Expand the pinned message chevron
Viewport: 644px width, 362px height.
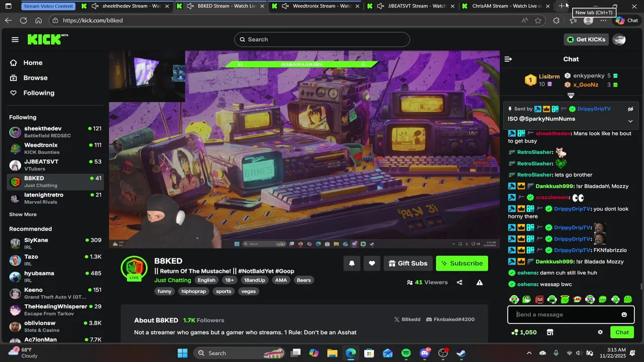pyautogui.click(x=630, y=121)
